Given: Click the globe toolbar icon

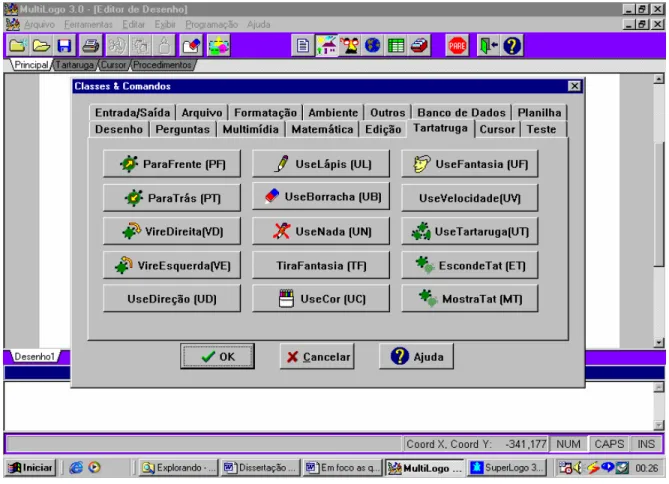Looking at the screenshot, I should (x=372, y=45).
